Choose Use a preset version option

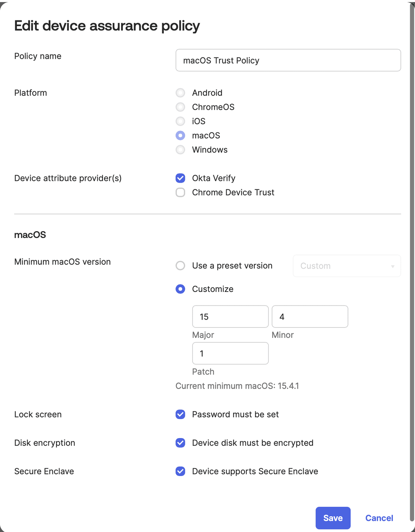tap(180, 266)
